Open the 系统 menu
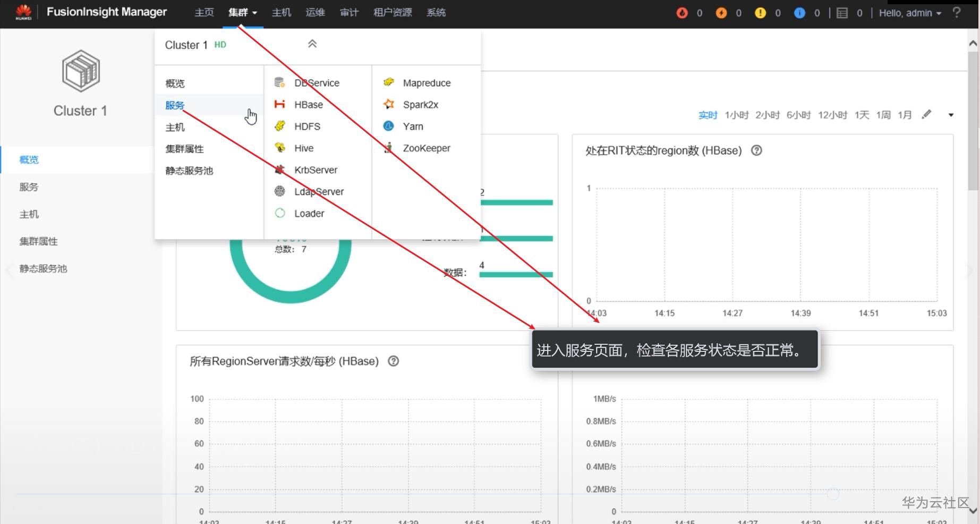This screenshot has height=524, width=980. 436,13
